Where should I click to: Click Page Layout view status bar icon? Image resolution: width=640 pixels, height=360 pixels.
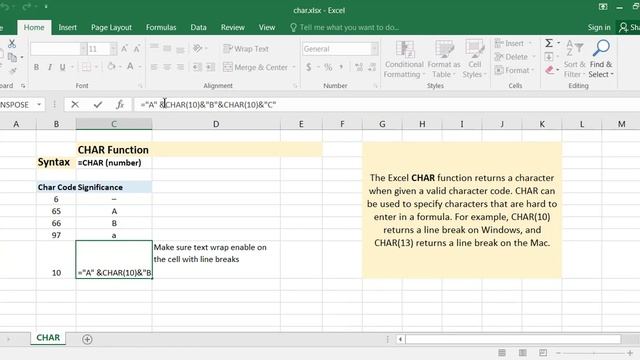click(x=522, y=353)
